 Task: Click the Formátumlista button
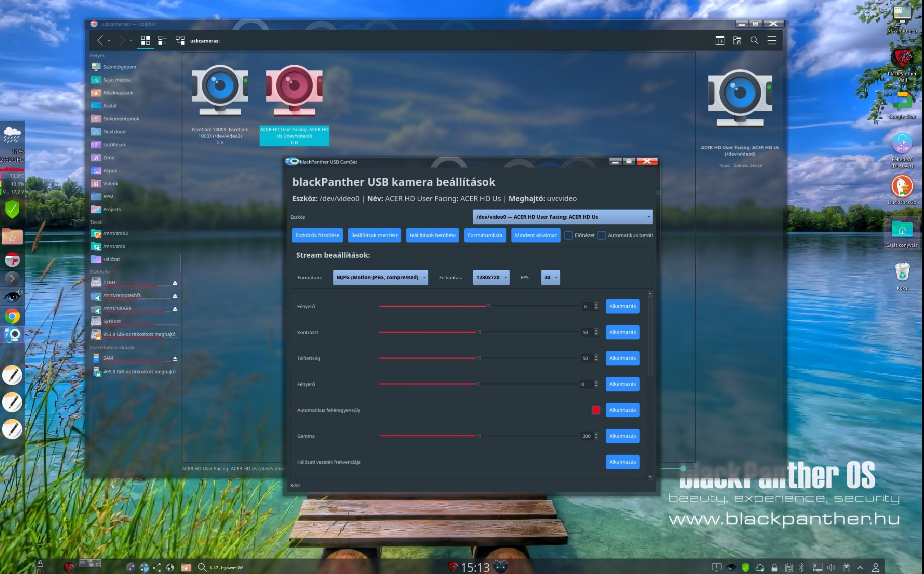485,235
